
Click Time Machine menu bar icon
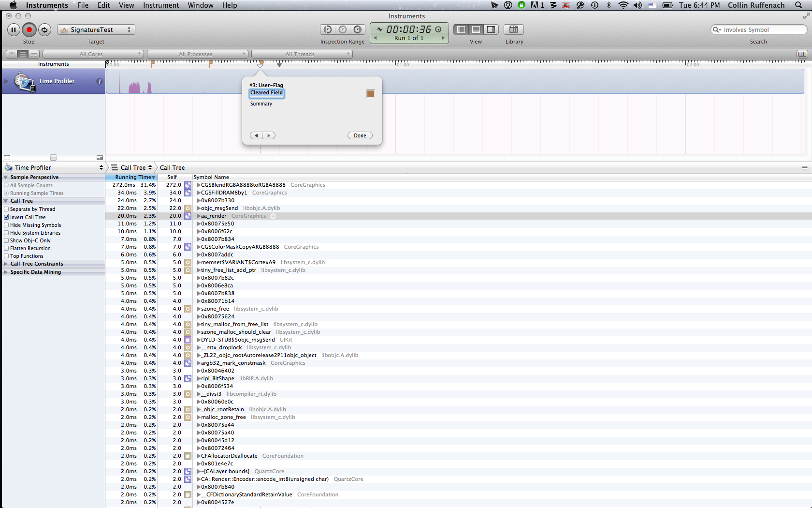coord(594,5)
